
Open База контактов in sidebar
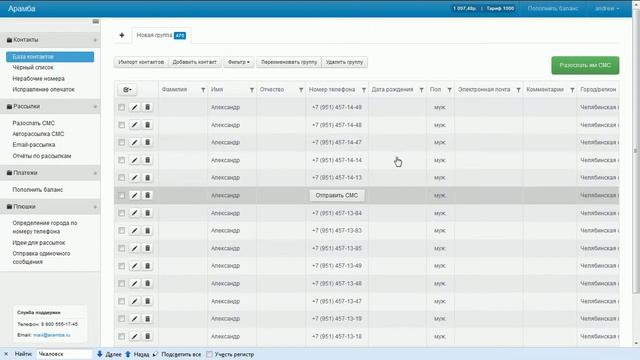pyautogui.click(x=50, y=57)
